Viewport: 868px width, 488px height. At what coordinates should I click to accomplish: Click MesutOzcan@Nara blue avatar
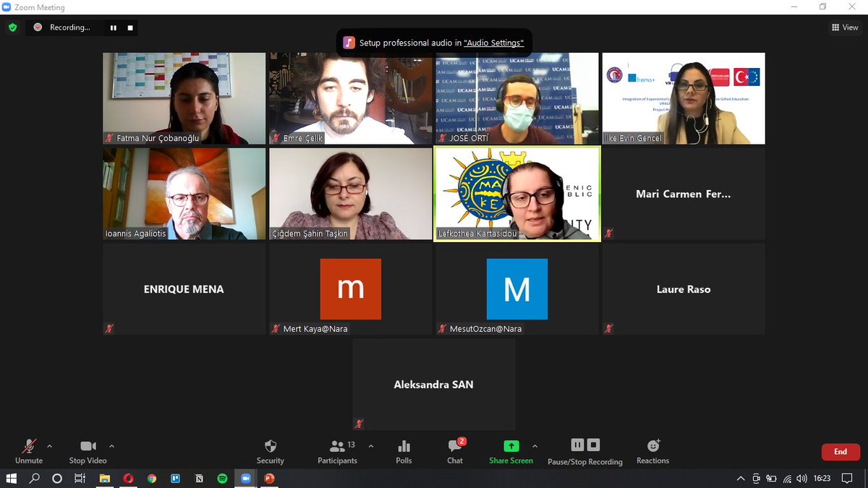pos(517,289)
